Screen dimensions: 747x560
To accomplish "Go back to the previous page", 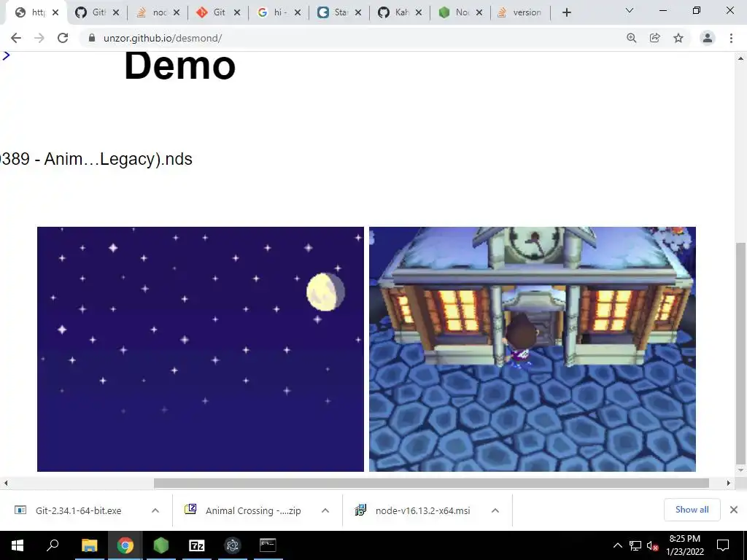I will point(16,38).
